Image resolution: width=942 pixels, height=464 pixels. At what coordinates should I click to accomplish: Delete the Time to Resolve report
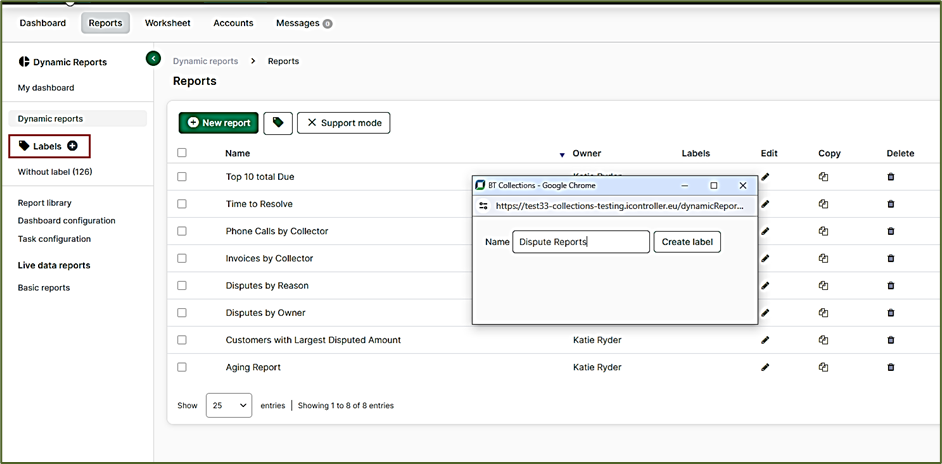tap(891, 204)
